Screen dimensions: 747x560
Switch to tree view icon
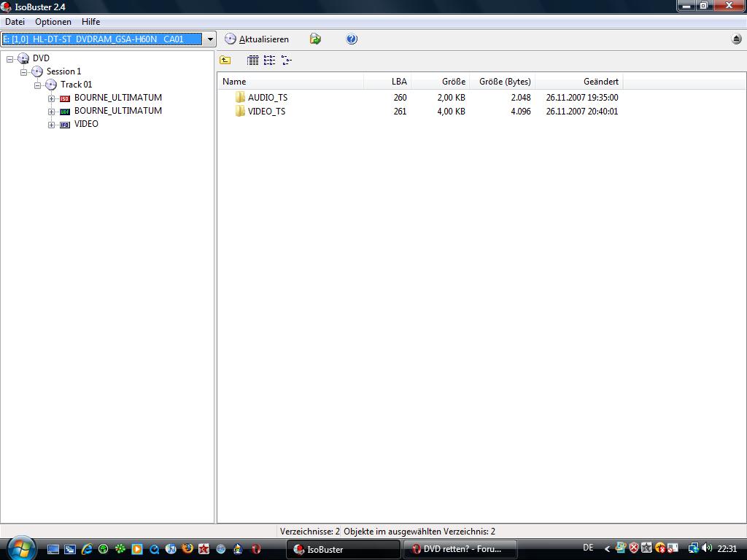(286, 60)
